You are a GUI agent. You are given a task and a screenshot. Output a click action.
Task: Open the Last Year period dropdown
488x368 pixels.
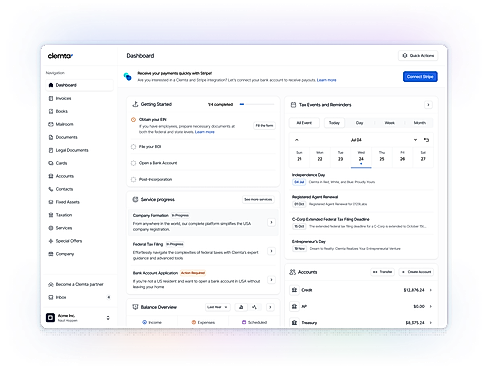[x=217, y=307]
